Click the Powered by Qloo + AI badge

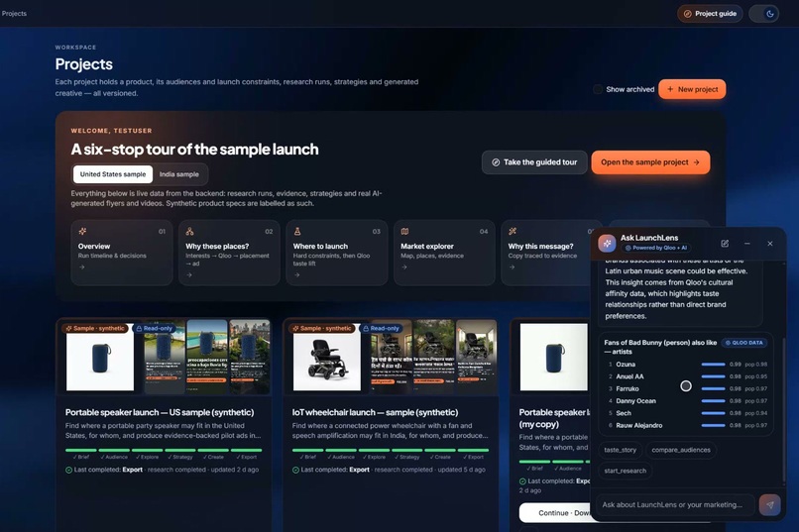click(x=656, y=248)
